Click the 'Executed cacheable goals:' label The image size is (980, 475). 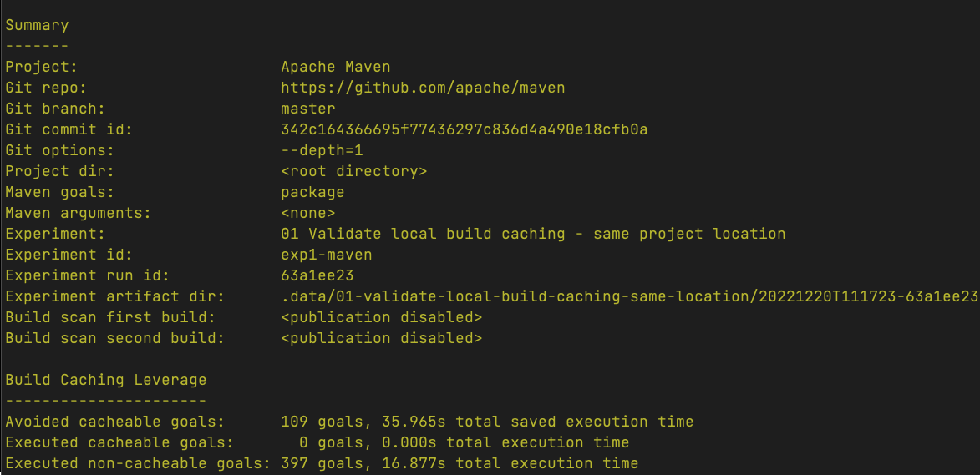(x=119, y=442)
